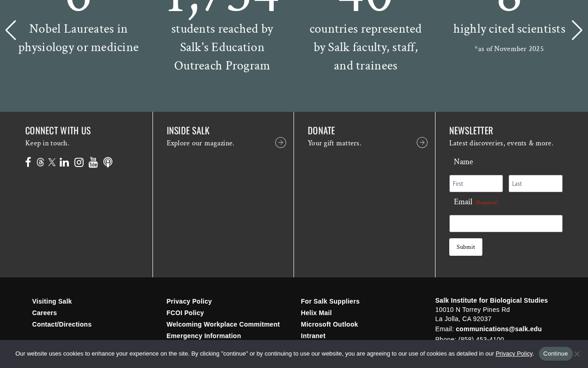Click the newsletter Email input field
This screenshot has width=588, height=368.
point(506,224)
